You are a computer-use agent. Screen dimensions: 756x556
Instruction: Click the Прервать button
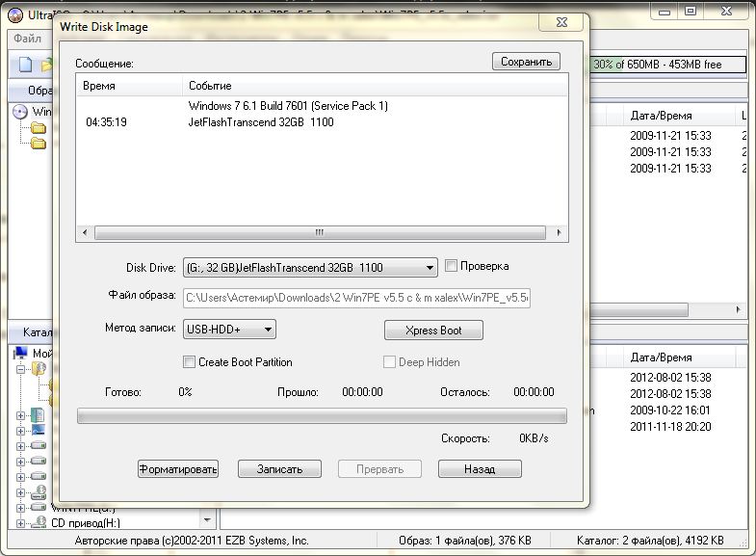[x=380, y=468]
